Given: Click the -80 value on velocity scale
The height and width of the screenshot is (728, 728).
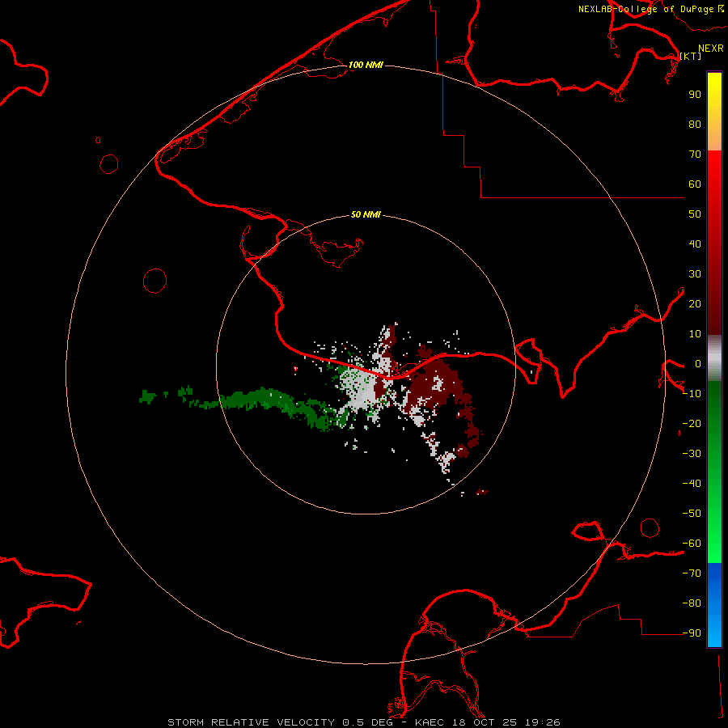Looking at the screenshot, I should point(692,603).
